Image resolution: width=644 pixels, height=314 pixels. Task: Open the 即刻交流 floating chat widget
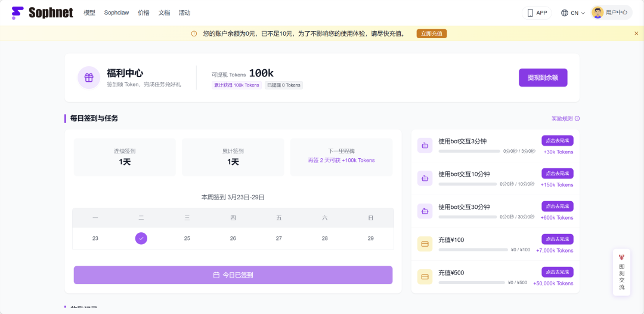(x=621, y=273)
